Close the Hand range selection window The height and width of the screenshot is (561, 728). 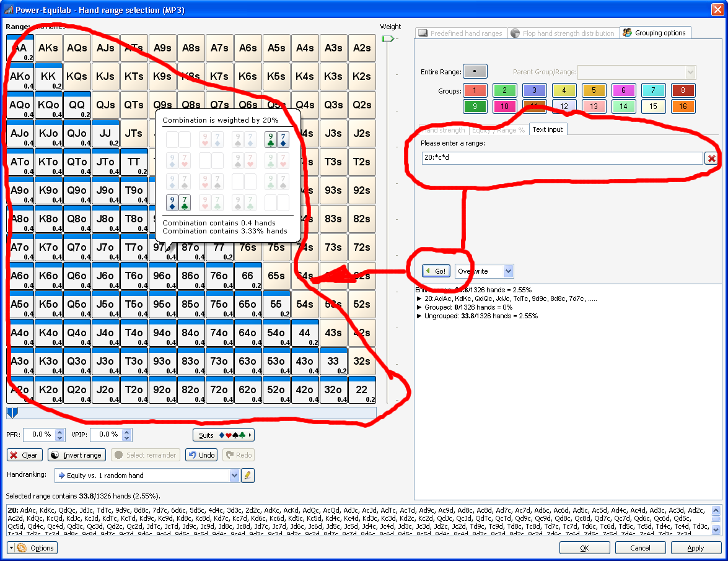click(x=717, y=10)
